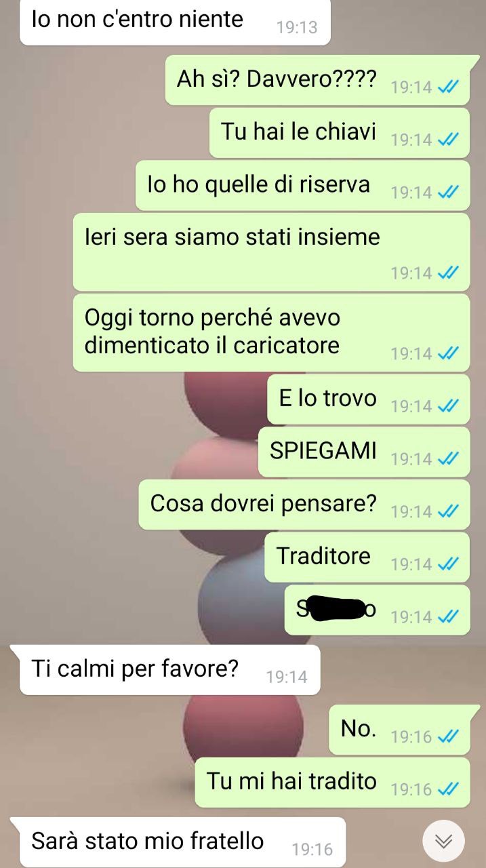Image resolution: width=486 pixels, height=868 pixels.
Task: Tap read receipt ticks on 'SPIEGAMI' message
Action: coord(449,459)
